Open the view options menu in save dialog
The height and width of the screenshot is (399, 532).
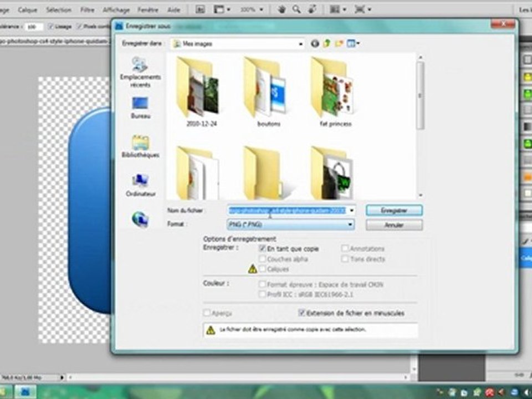pyautogui.click(x=354, y=44)
